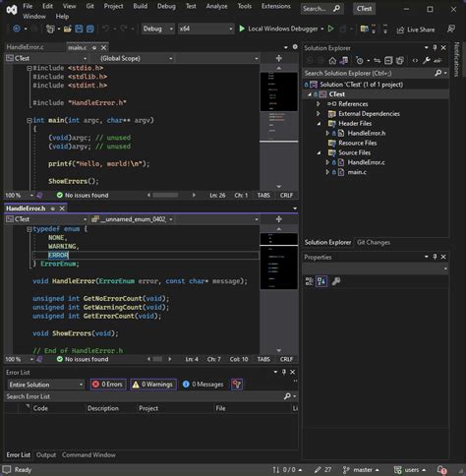
Task: Click Pending Changes Filter clock icon
Action: tap(360, 61)
